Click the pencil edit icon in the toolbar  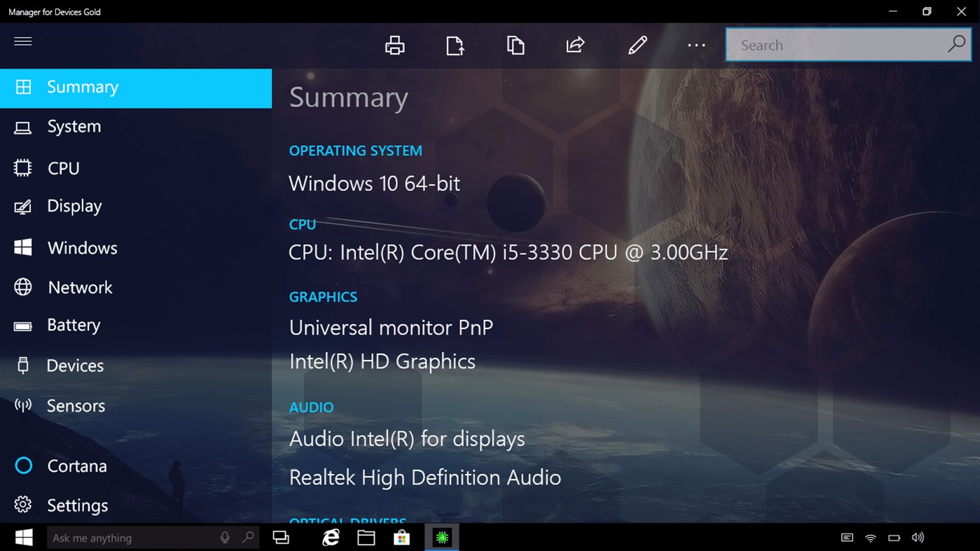[x=637, y=44]
